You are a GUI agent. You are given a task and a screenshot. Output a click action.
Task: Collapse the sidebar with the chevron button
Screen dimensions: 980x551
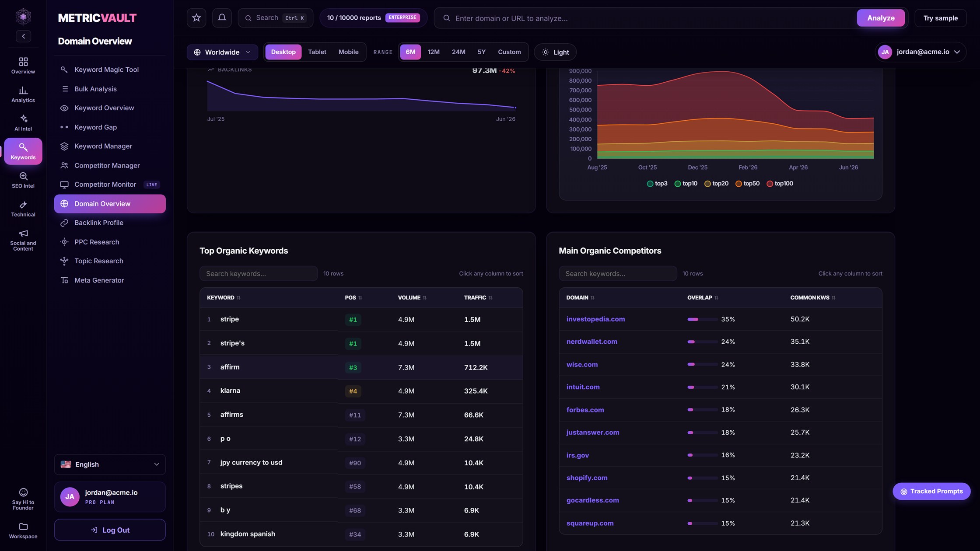click(x=23, y=36)
